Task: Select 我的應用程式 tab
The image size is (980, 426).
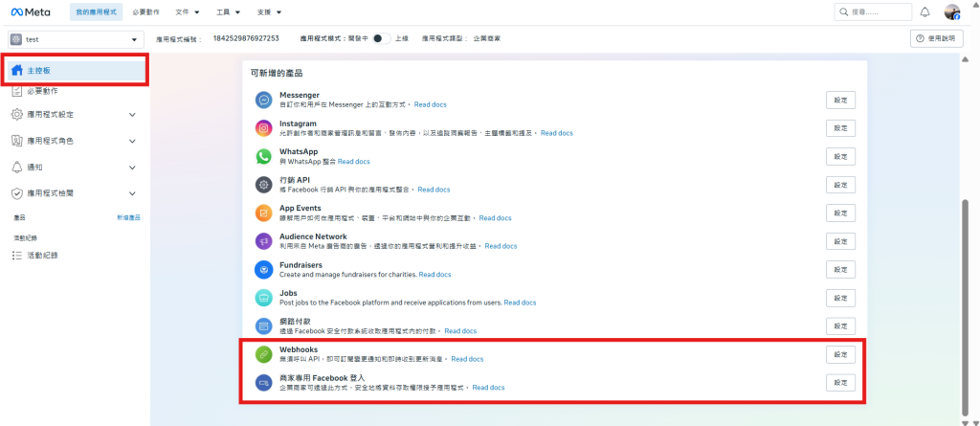Action: (x=97, y=11)
